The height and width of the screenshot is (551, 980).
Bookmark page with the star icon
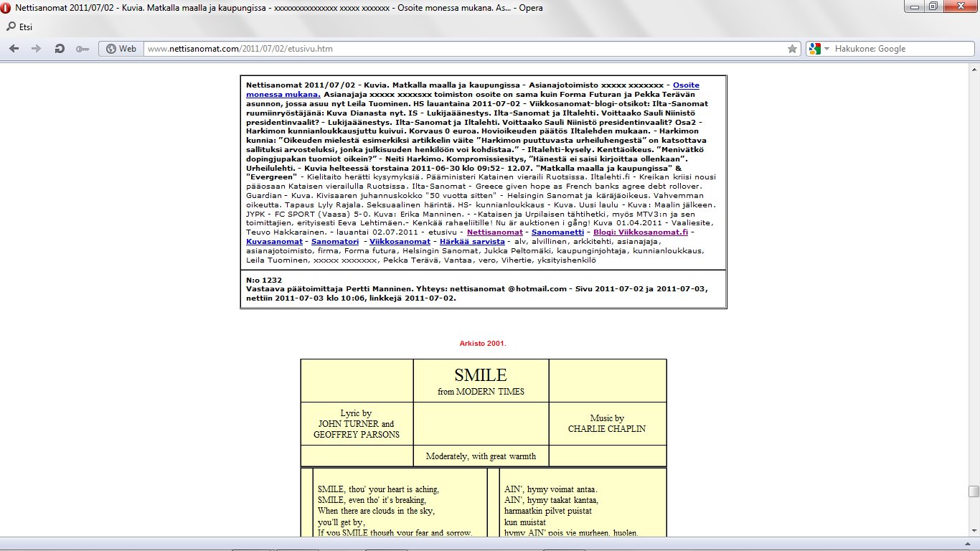(x=792, y=49)
